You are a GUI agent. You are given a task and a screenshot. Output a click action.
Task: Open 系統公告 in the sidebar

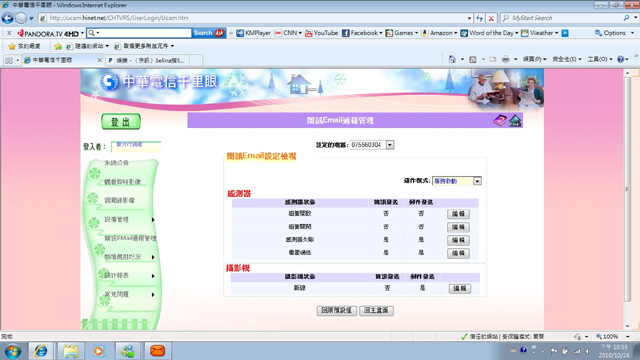(116, 163)
